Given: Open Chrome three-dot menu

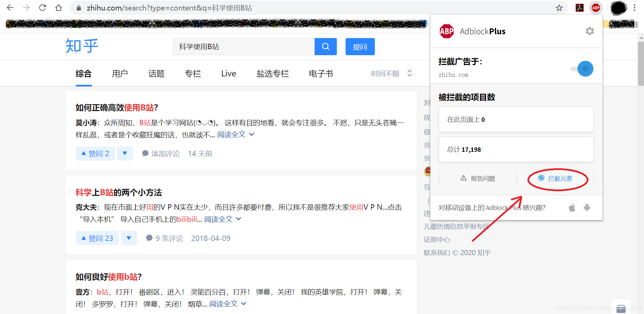Looking at the screenshot, I should tap(635, 7).
